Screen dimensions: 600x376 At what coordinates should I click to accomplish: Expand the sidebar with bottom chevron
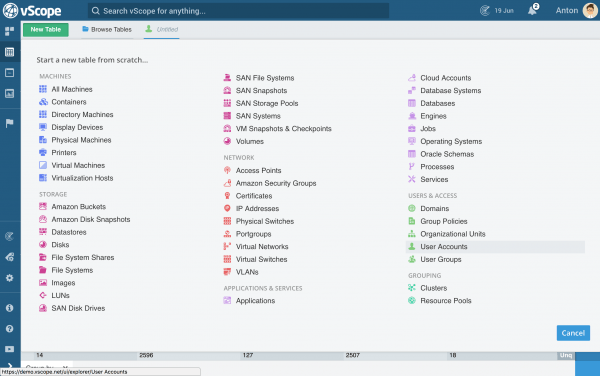click(10, 366)
